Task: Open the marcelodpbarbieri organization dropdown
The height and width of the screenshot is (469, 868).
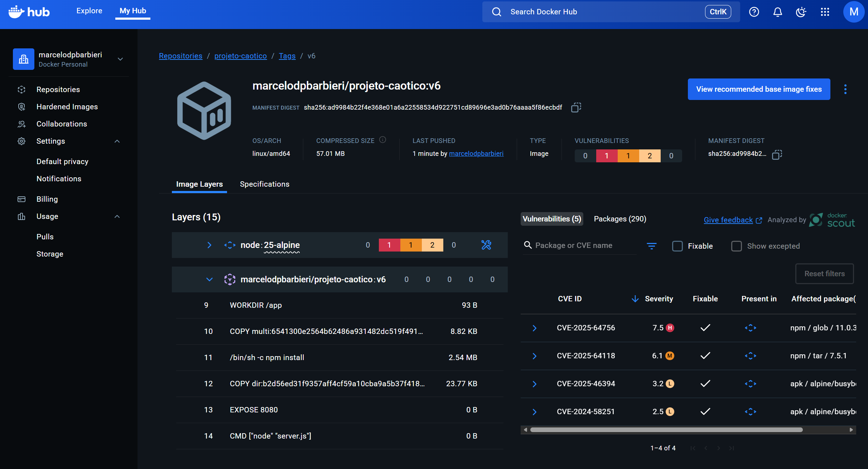Action: (120, 59)
